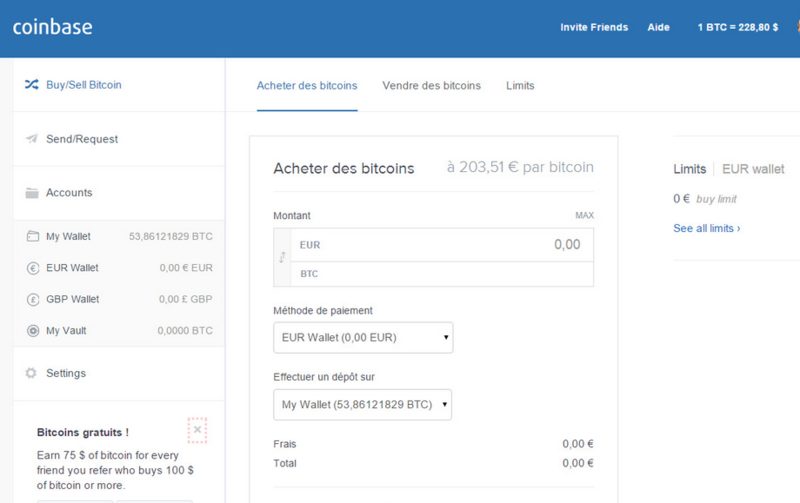Viewport: 800px width, 503px height.
Task: Click the 0,00 € EUR balance
Action: coord(186,268)
